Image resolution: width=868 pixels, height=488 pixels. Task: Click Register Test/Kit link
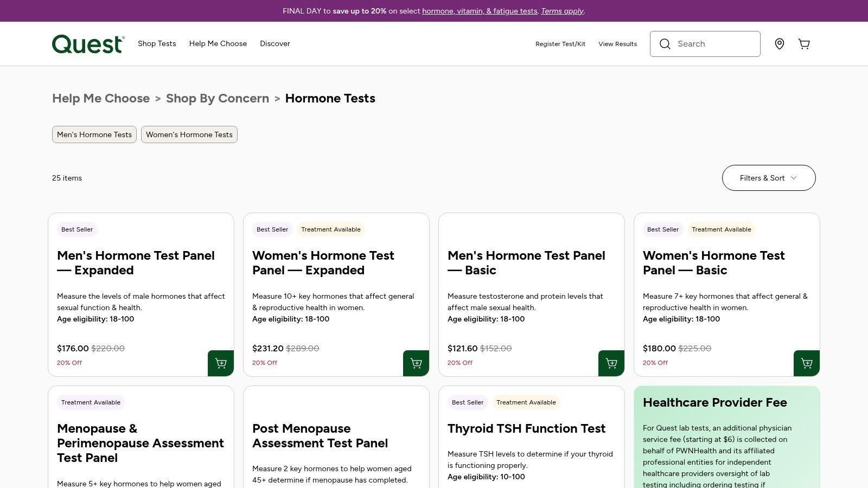click(560, 44)
